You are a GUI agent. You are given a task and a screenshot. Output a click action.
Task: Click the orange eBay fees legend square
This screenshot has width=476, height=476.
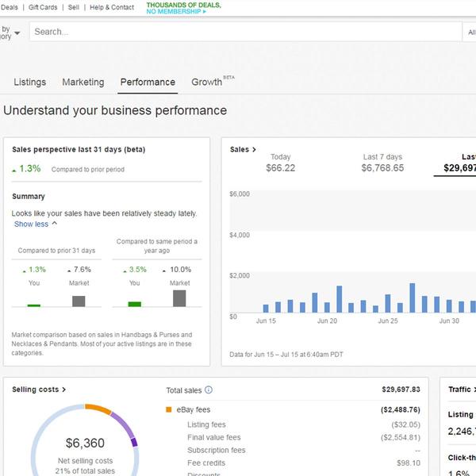169,409
